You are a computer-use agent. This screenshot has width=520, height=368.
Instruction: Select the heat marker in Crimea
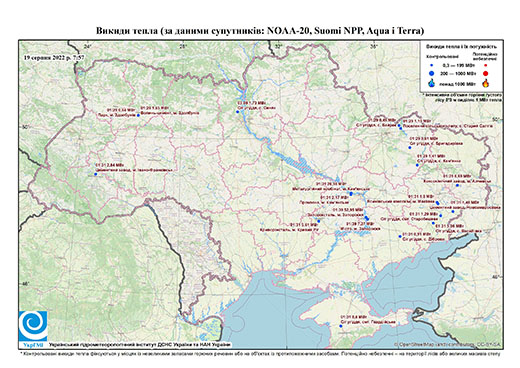[341, 326]
